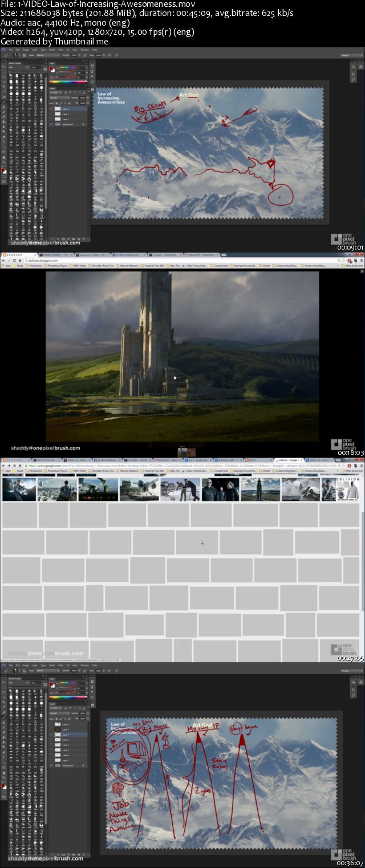Click the browser back arrow in the Google Images frame
The image size is (365, 868).
[3, 466]
